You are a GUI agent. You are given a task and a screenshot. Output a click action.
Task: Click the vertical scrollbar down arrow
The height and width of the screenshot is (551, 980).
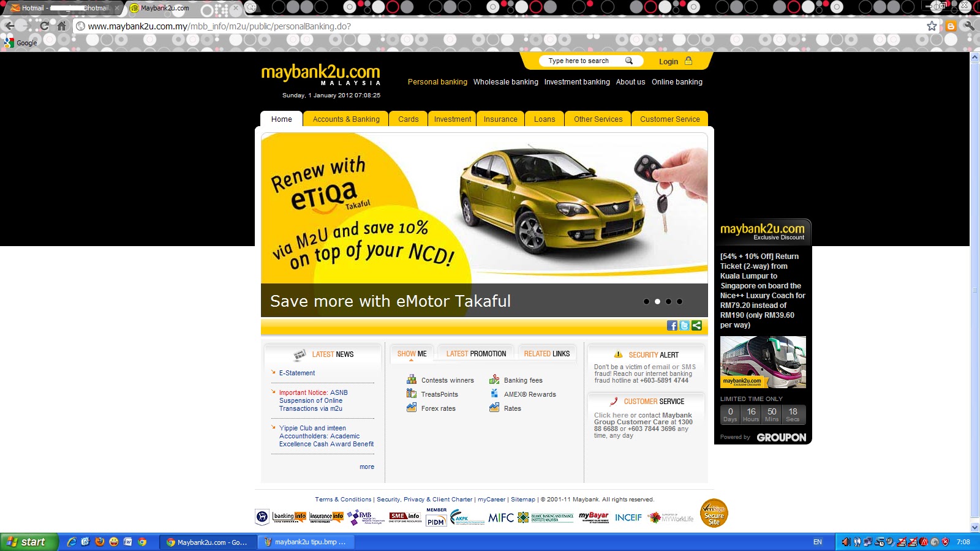pyautogui.click(x=974, y=527)
